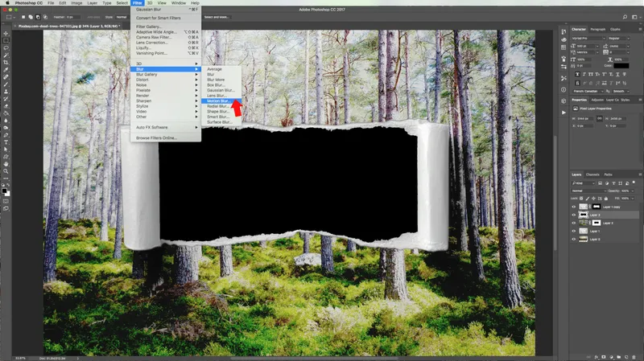This screenshot has height=361, width=644.
Task: Click Intersect with selection mode icon
Action: pyautogui.click(x=45, y=17)
